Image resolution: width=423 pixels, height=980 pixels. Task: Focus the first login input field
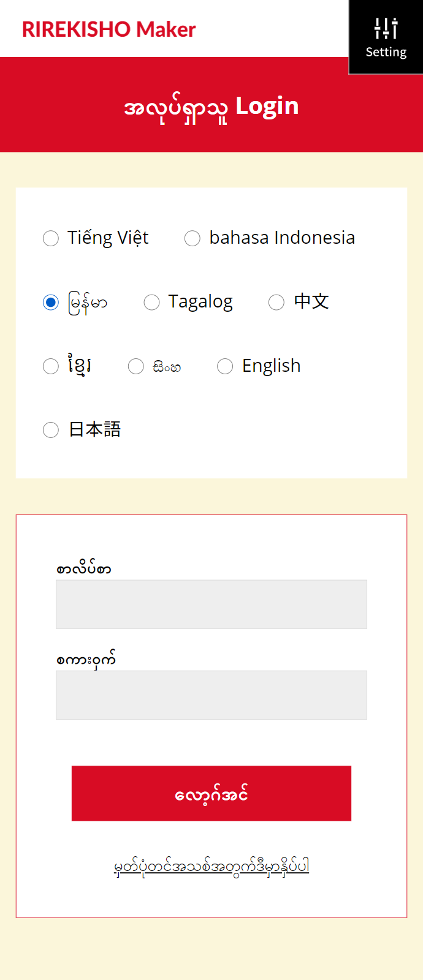[x=211, y=604]
